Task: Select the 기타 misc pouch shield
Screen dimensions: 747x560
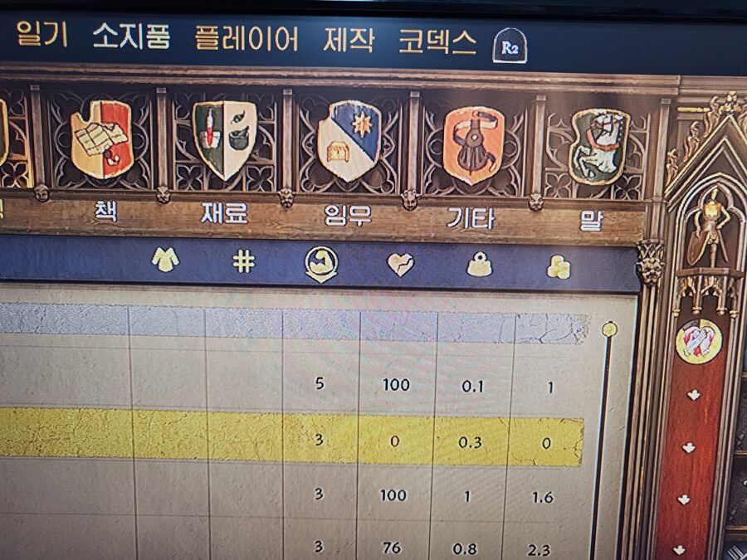Action: [474, 145]
